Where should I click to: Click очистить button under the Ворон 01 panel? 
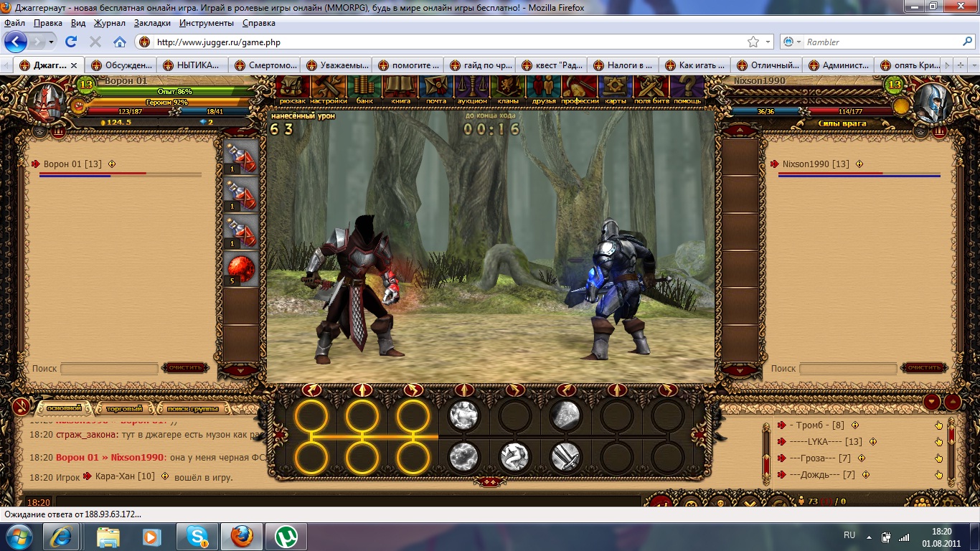(186, 368)
